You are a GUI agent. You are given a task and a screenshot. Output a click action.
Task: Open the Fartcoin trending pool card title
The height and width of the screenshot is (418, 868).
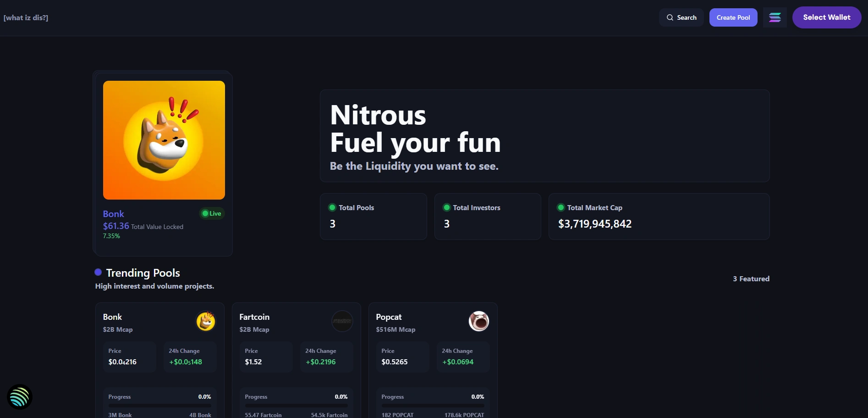coord(254,317)
